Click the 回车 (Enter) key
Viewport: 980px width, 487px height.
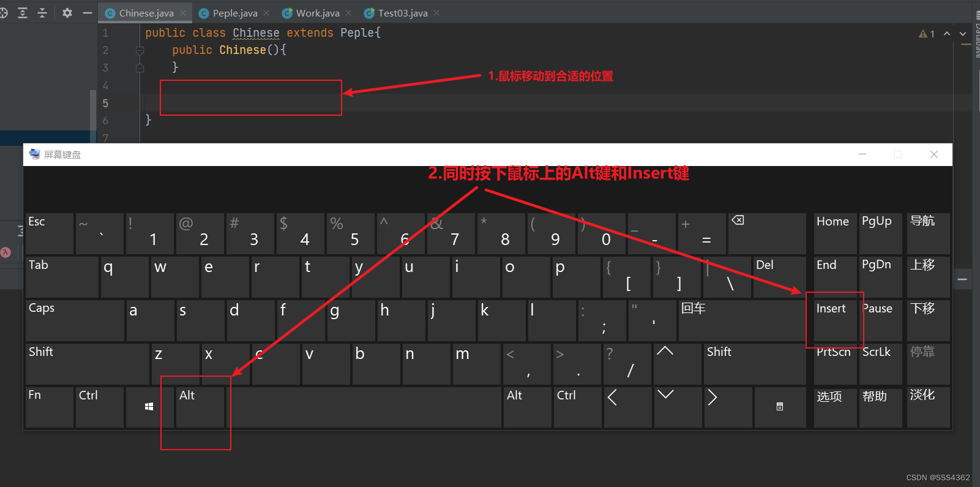742,320
